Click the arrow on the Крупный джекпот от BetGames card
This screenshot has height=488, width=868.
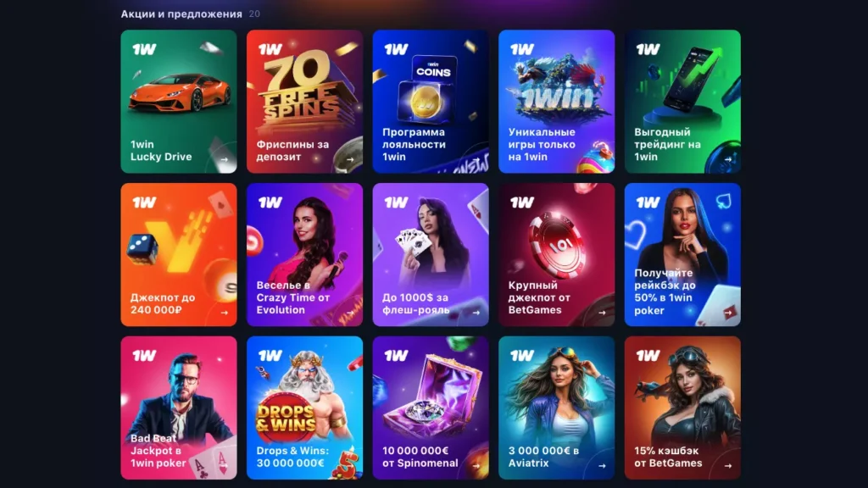602,313
